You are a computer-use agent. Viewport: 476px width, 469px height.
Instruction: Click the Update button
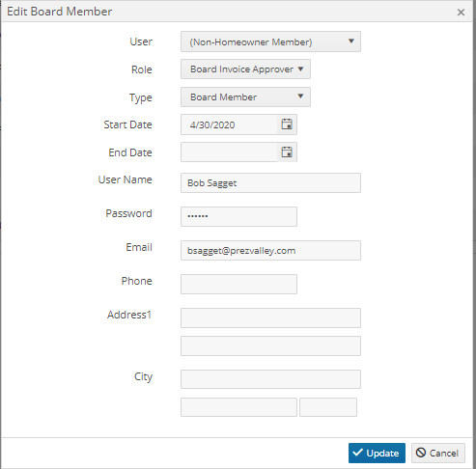click(377, 453)
